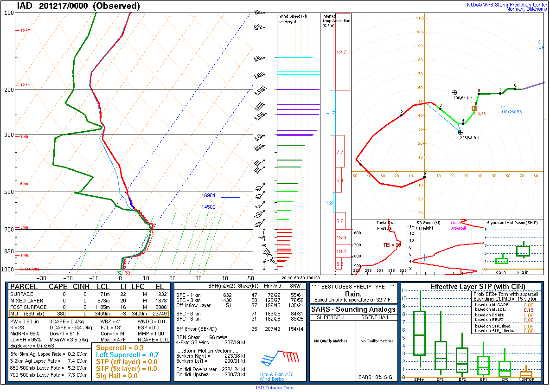Click 'DCAPE = -344 J/kg'

pos(70,328)
